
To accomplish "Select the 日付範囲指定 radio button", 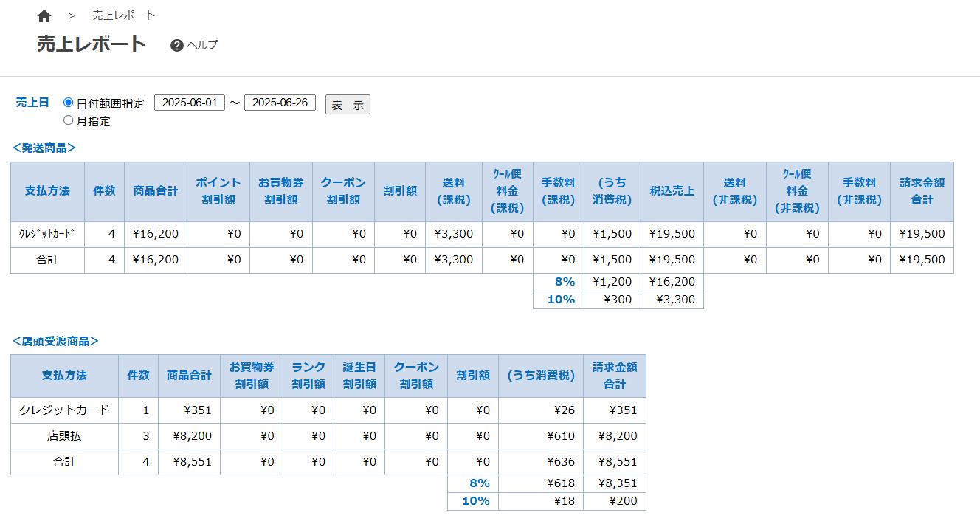I will [69, 103].
